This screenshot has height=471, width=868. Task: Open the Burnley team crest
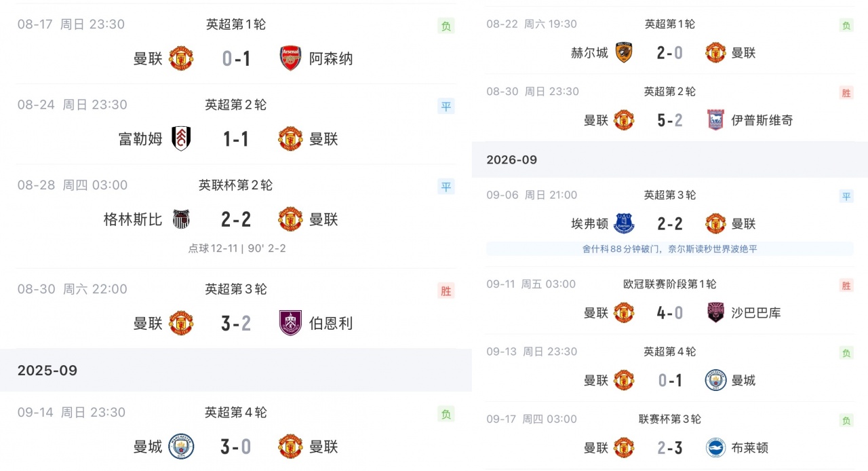point(290,323)
